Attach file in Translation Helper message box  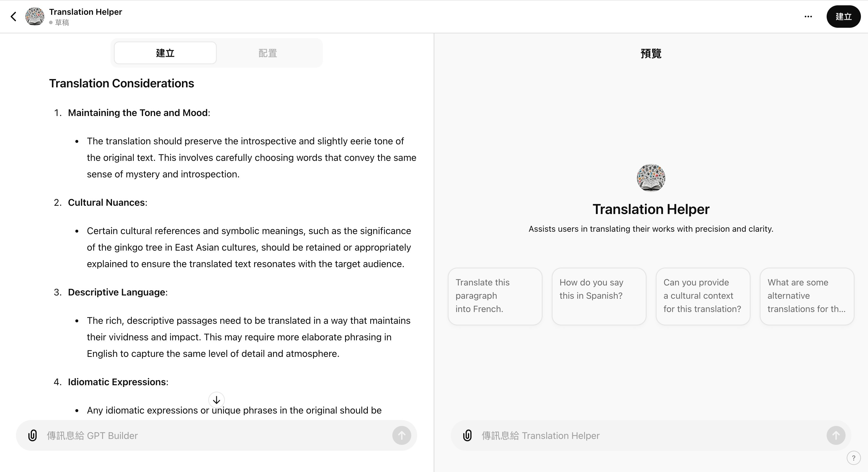(467, 435)
